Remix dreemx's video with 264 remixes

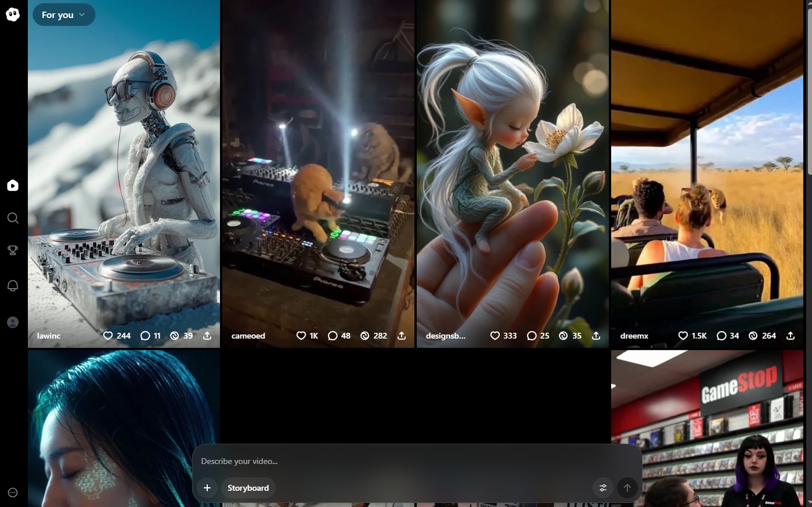click(x=762, y=336)
